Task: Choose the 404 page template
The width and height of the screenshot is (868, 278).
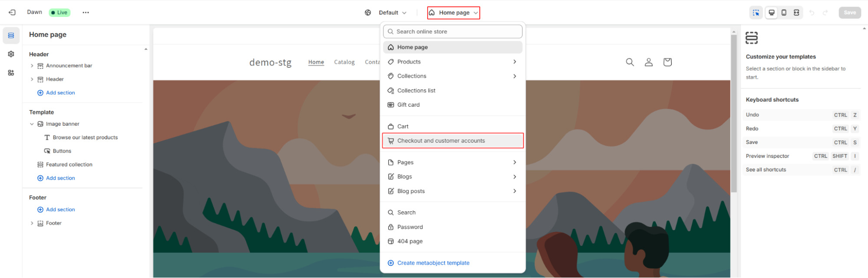Action: point(409,242)
